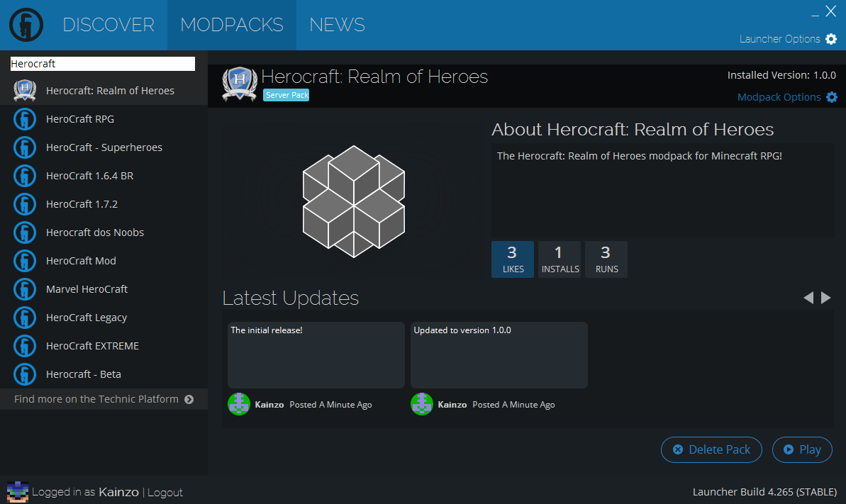
Task: Click the Marvel HeroCraft pack icon
Action: 25,289
